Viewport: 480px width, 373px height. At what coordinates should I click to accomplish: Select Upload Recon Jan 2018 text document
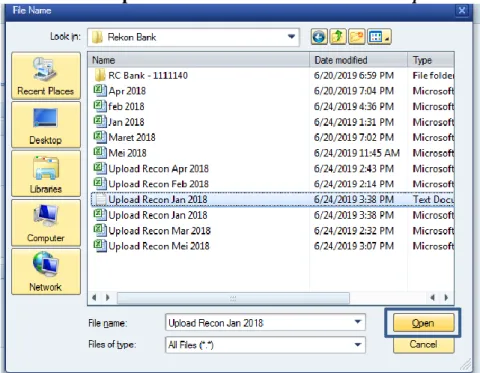[x=272, y=199]
